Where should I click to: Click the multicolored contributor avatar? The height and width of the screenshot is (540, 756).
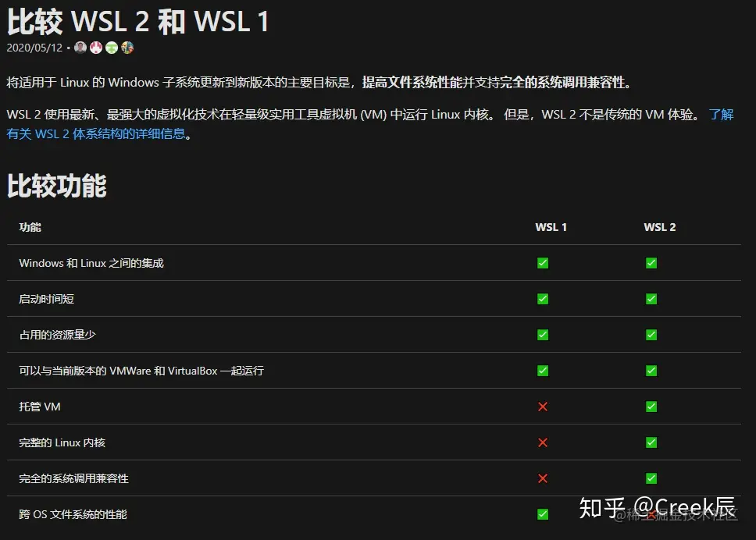coord(127,48)
